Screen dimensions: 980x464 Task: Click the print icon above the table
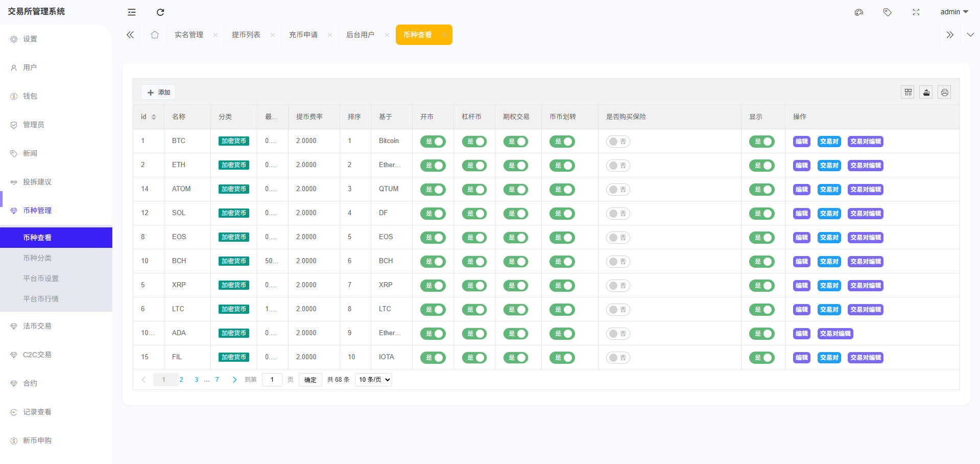pos(944,92)
